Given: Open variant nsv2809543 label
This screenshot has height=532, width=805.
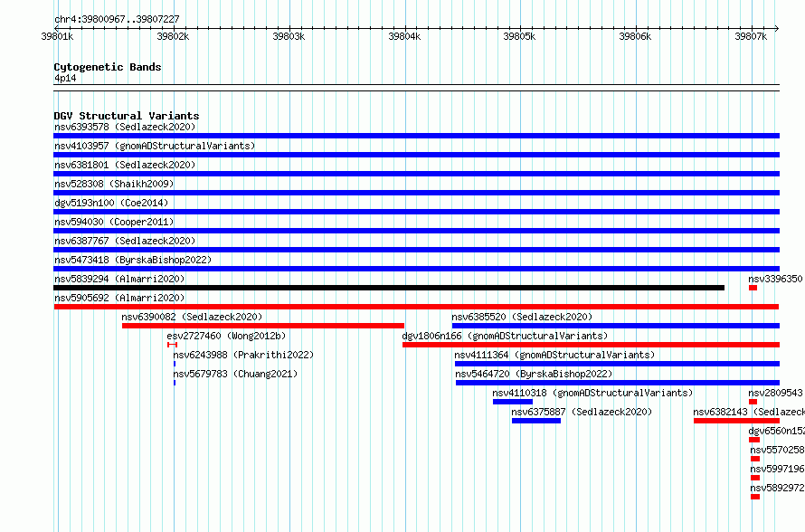Looking at the screenshot, I should pos(775,393).
